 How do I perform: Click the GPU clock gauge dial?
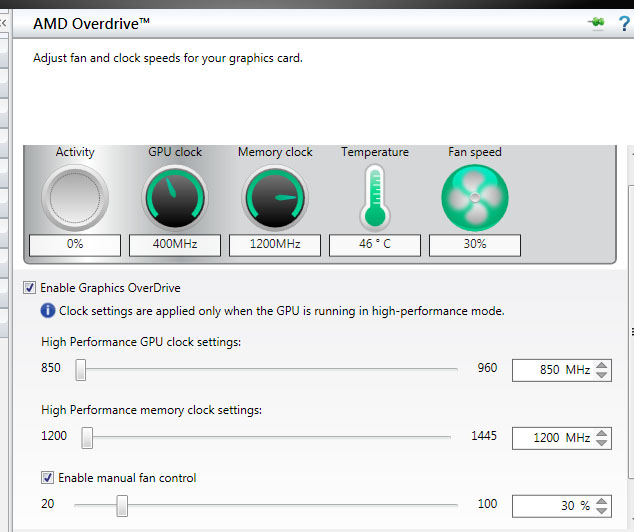tap(175, 198)
